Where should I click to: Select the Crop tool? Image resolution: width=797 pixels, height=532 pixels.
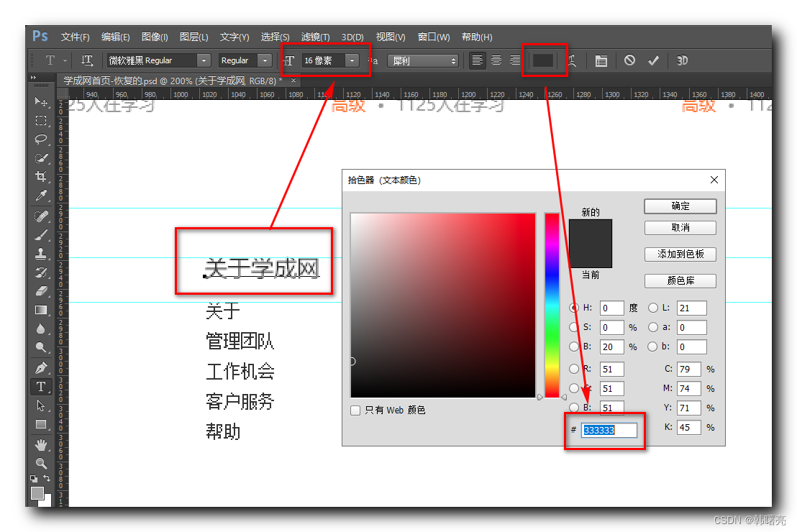pyautogui.click(x=41, y=176)
